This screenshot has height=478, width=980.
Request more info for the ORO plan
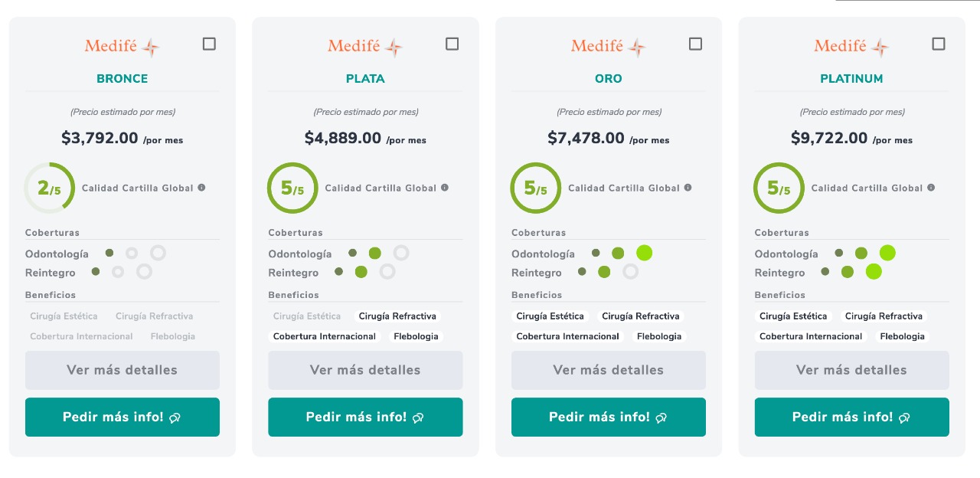coord(609,417)
